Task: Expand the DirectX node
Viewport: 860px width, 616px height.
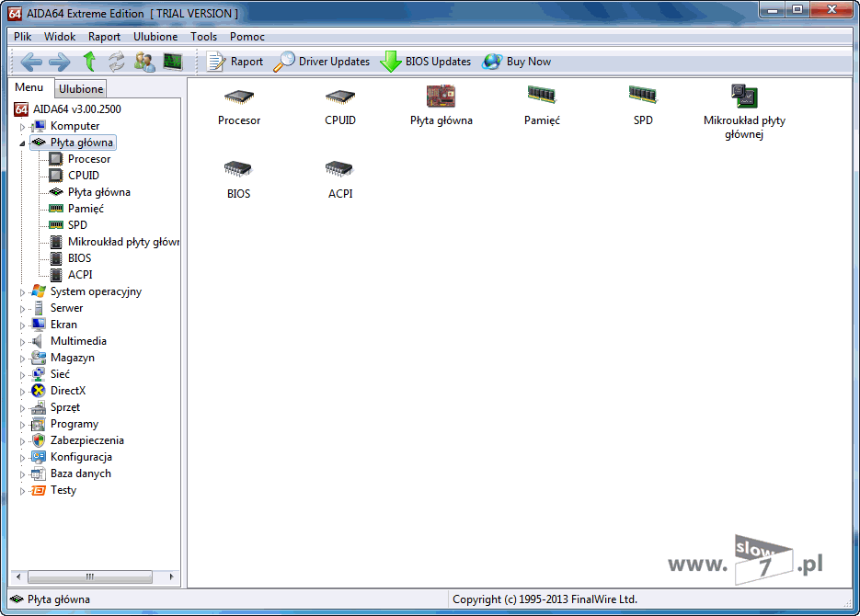Action: [22, 392]
